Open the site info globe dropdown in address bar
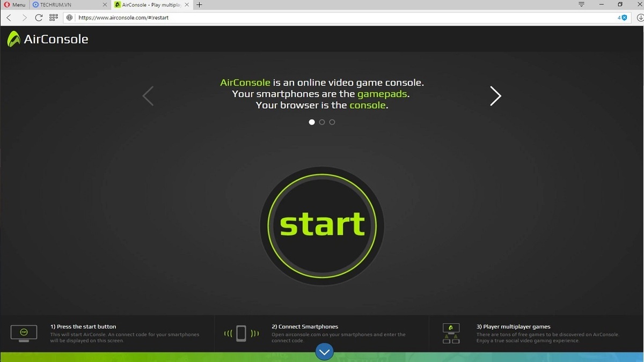Image resolution: width=644 pixels, height=362 pixels. (69, 17)
